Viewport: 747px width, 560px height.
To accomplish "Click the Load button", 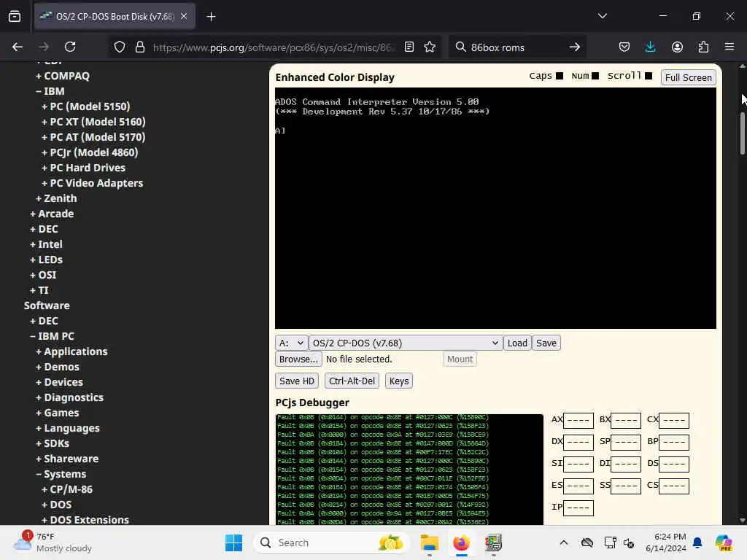I will pos(517,343).
